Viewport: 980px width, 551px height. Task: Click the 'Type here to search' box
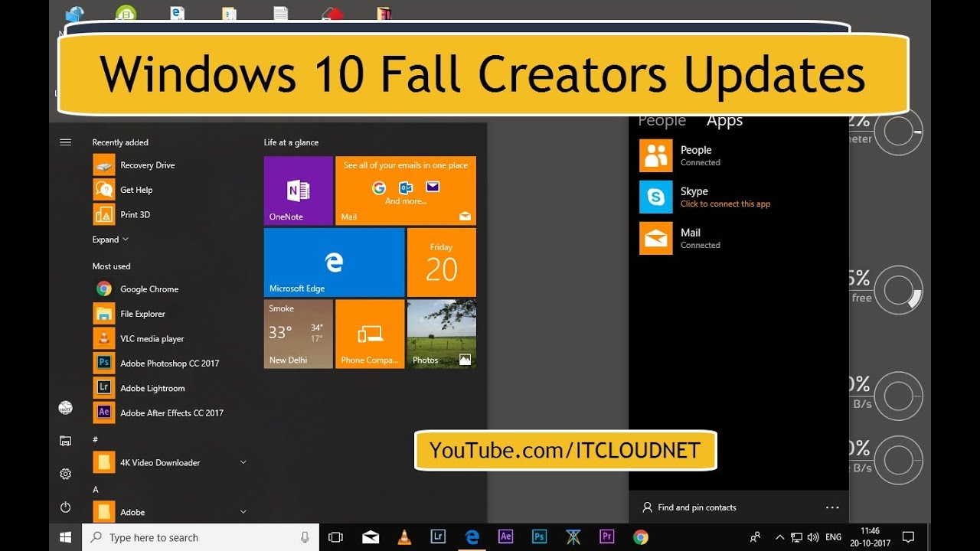pos(199,537)
